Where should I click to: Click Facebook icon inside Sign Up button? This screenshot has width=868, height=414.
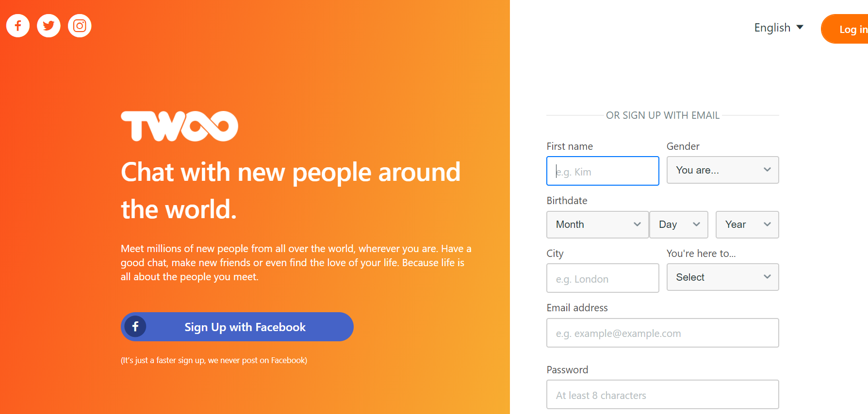(135, 327)
